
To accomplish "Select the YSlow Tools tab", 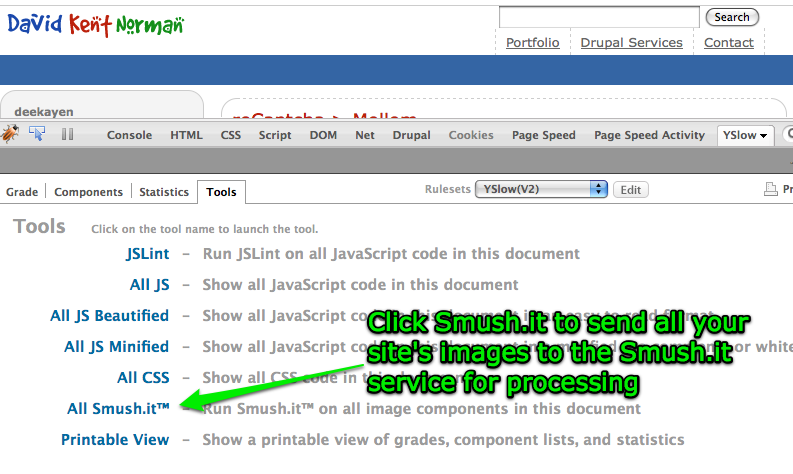I will [x=222, y=192].
